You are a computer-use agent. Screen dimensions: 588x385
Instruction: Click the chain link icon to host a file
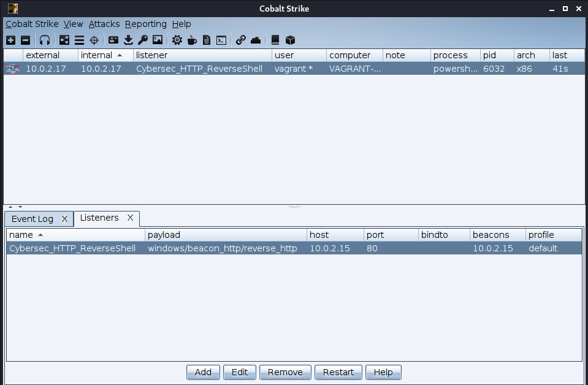point(241,40)
